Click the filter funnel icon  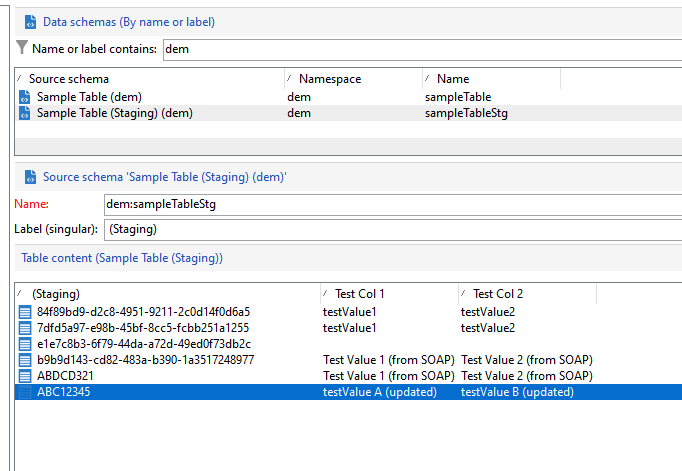(x=22, y=47)
